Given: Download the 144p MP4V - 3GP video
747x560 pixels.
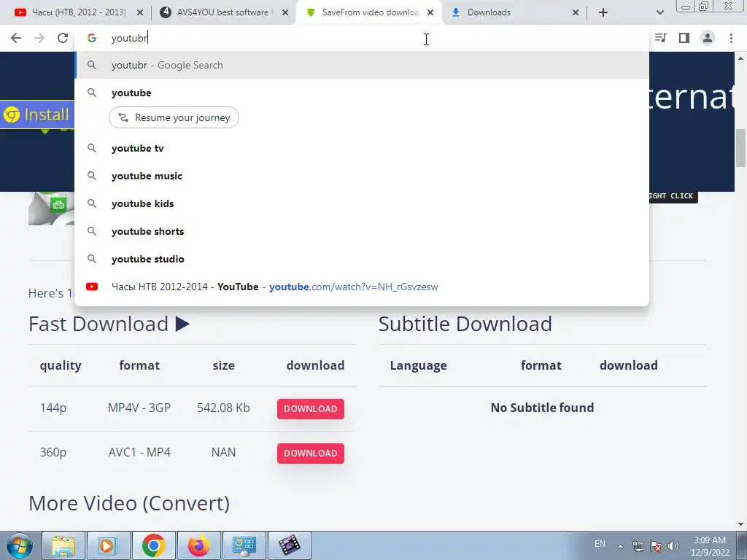Looking at the screenshot, I should click(311, 408).
